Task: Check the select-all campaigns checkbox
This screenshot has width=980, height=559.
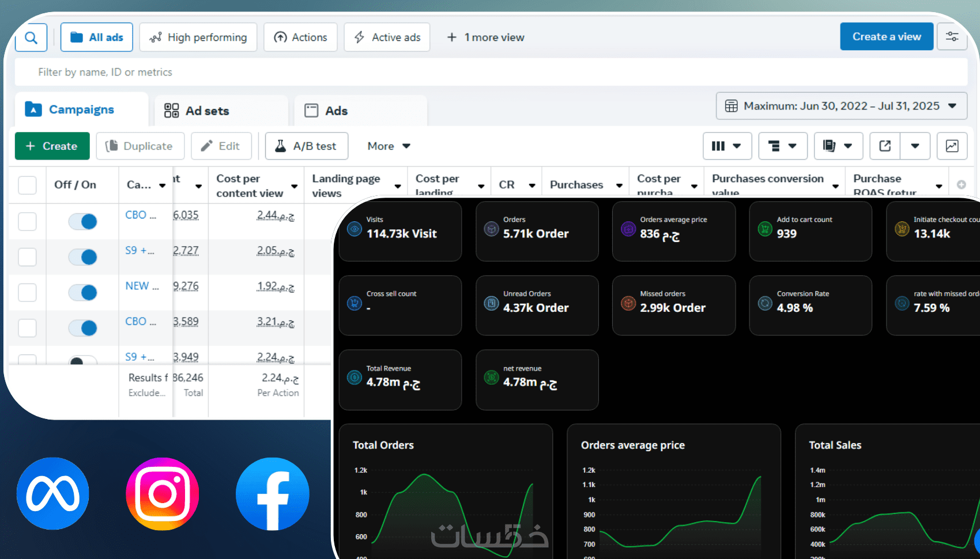Action: pos(27,185)
